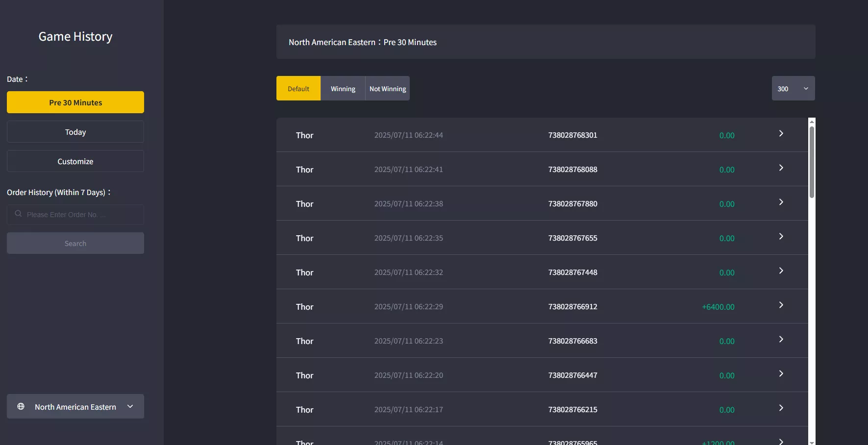868x445 pixels.
Task: Click order number 738028767655
Action: click(x=573, y=238)
